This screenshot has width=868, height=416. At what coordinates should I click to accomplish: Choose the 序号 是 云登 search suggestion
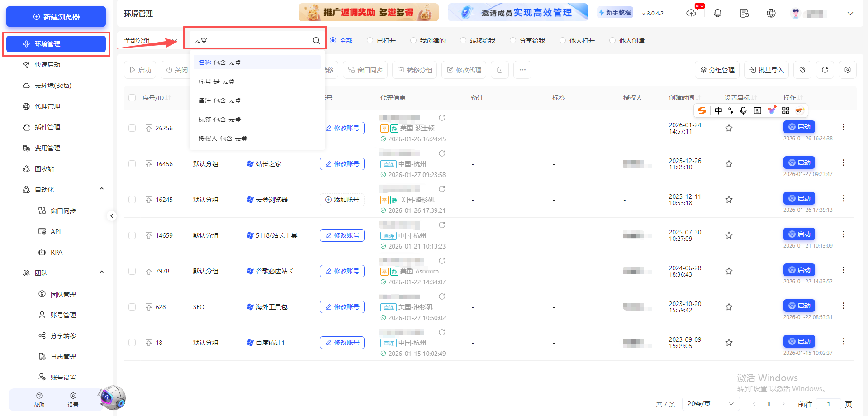[x=217, y=81]
